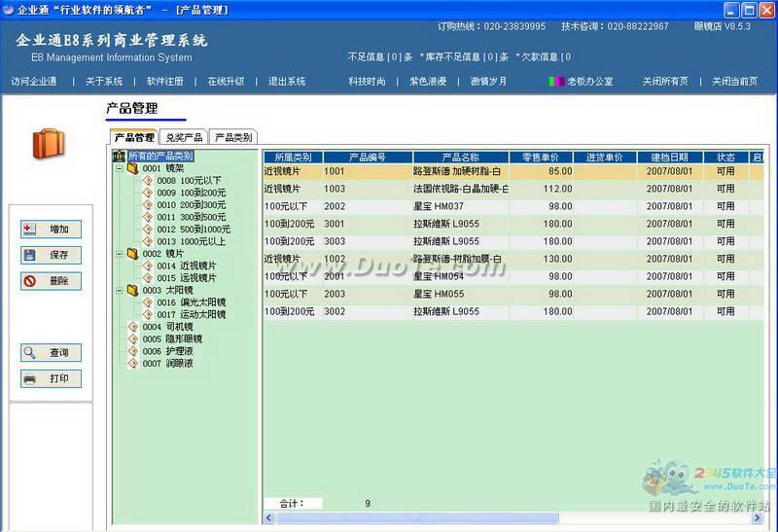The width and height of the screenshot is (778, 532).
Task: Click the 0001 镜架 folder icon
Action: coord(132,168)
